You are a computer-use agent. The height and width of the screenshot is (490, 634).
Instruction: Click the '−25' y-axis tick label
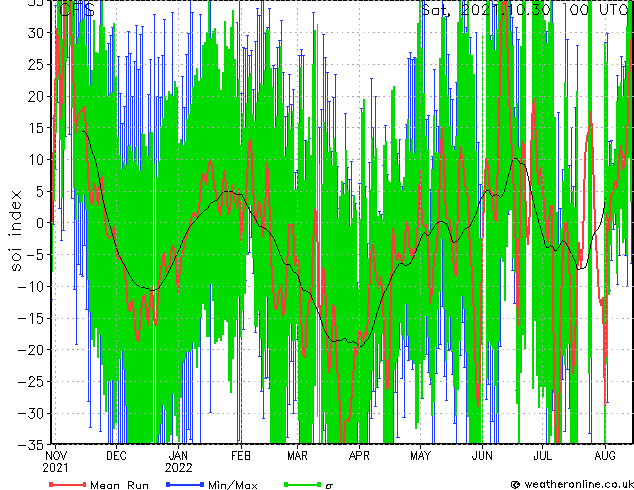coord(31,381)
